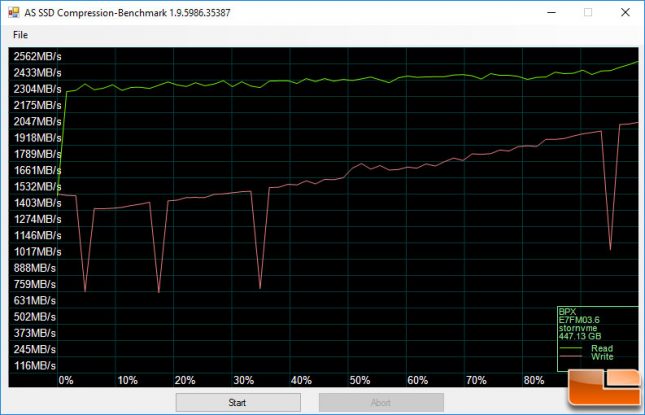This screenshot has width=645, height=415.
Task: Select the 2175MB/s axis label
Action: 37,105
